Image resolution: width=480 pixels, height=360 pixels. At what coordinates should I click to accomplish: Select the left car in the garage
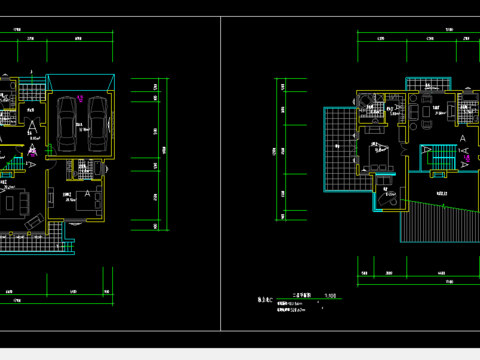66,124
